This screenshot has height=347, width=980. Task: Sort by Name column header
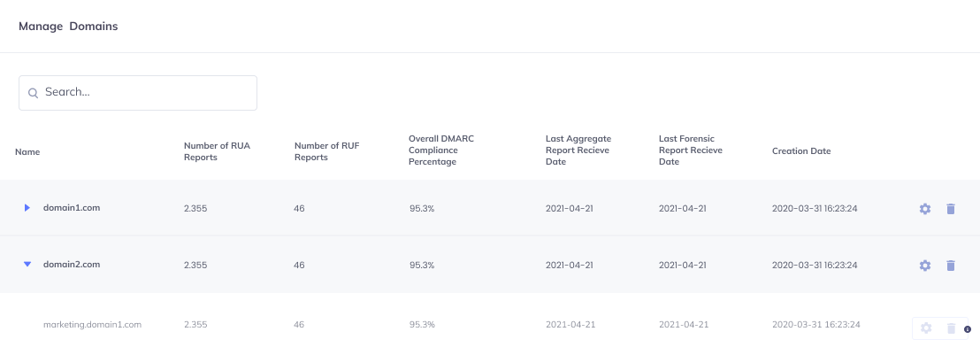tap(27, 152)
